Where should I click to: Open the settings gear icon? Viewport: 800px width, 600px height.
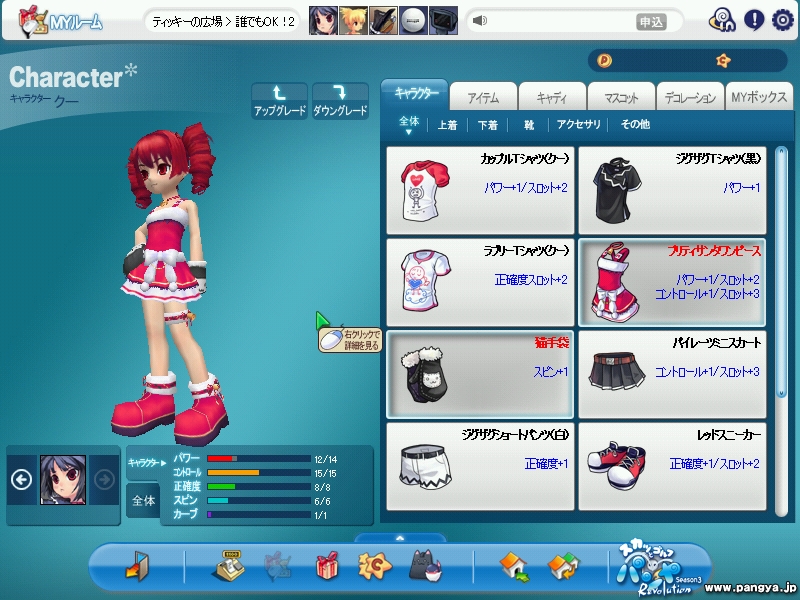[782, 20]
